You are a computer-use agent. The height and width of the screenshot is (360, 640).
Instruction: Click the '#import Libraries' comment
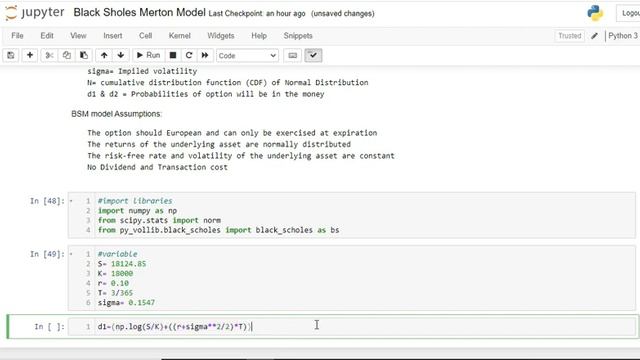click(135, 201)
